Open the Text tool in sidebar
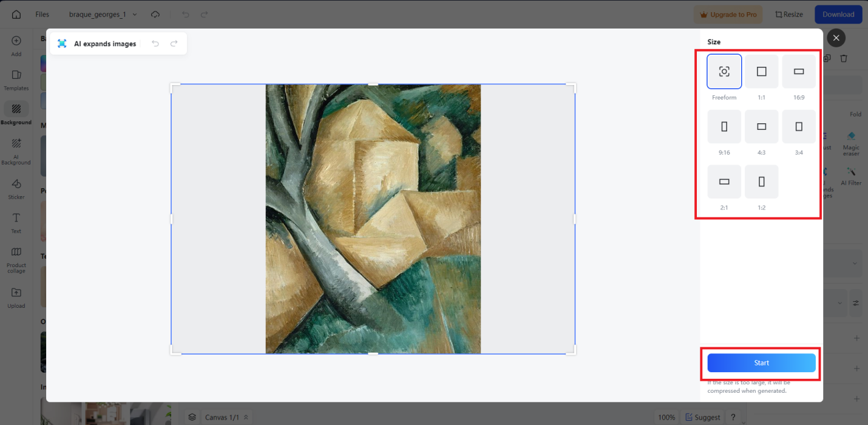 click(16, 223)
